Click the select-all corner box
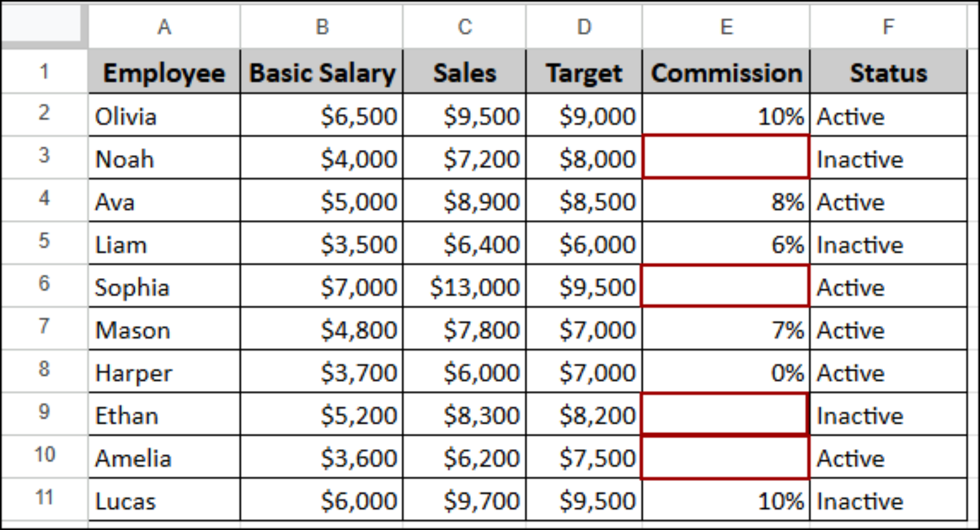Image resolution: width=980 pixels, height=530 pixels. pos(43,26)
